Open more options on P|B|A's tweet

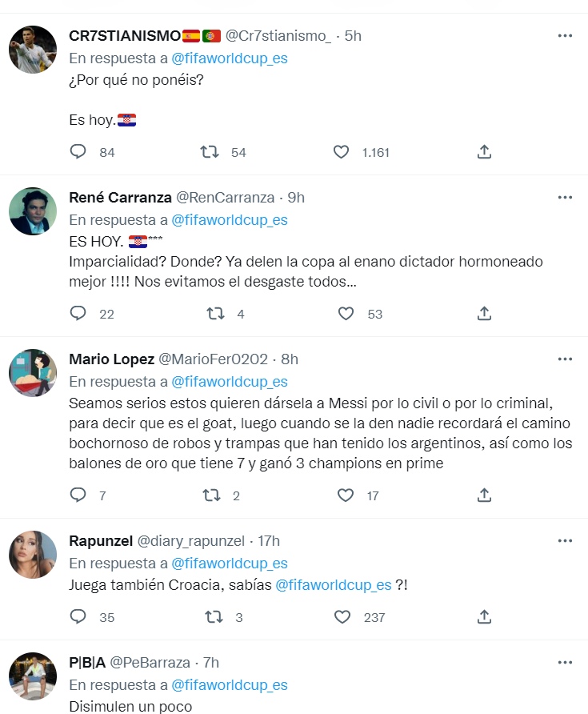[x=565, y=662]
